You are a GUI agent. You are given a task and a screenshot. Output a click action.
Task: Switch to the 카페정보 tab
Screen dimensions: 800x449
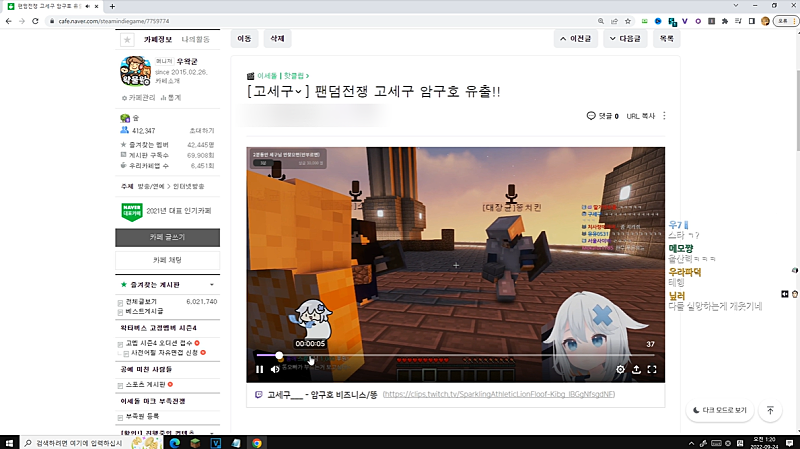pos(158,39)
